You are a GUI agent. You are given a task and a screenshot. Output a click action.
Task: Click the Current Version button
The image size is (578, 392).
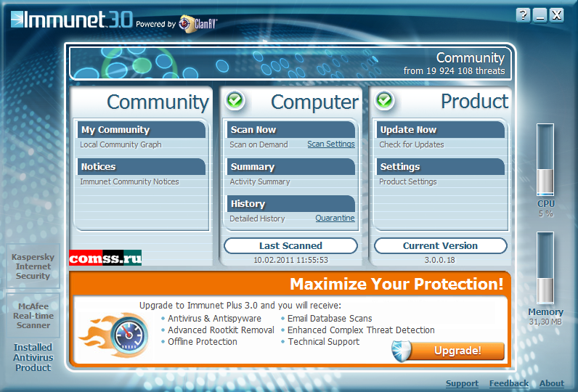coord(441,246)
